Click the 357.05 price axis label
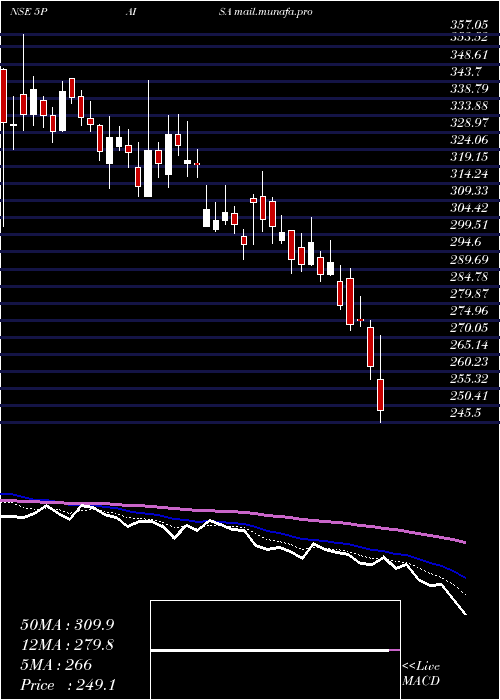Screen dimensions: 500x700 [468, 26]
